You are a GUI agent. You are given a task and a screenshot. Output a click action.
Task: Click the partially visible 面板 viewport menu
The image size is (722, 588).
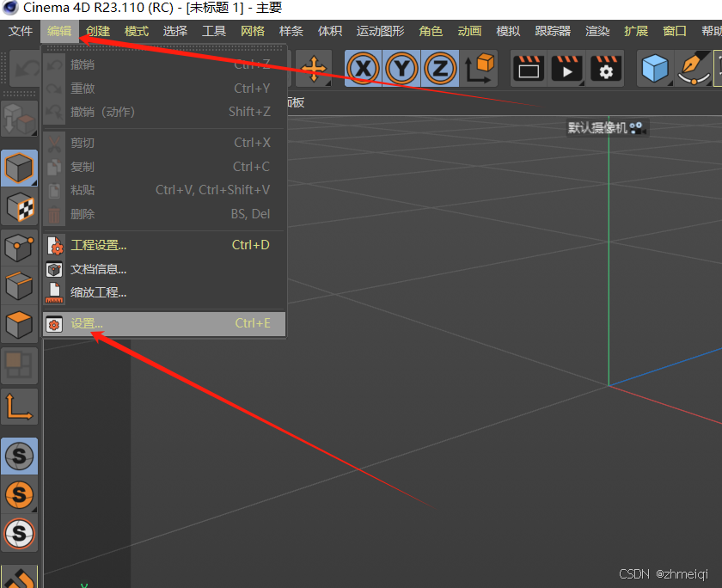(x=296, y=102)
